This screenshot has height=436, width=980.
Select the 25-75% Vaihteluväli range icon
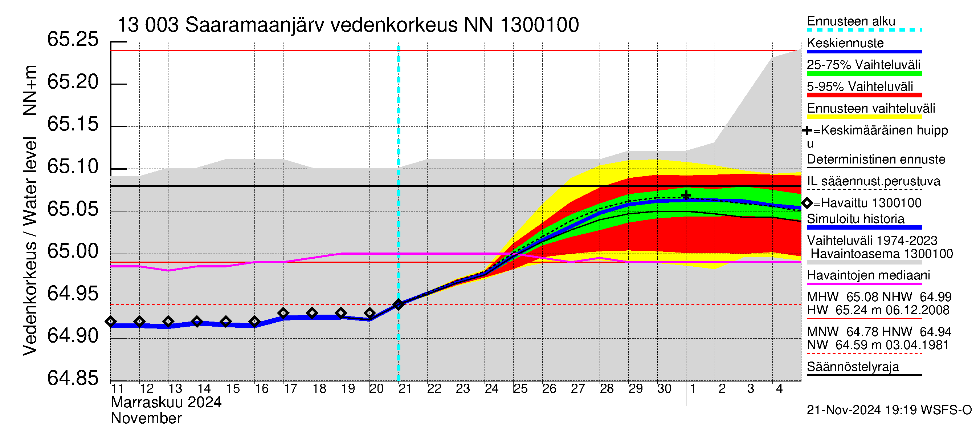tap(862, 68)
